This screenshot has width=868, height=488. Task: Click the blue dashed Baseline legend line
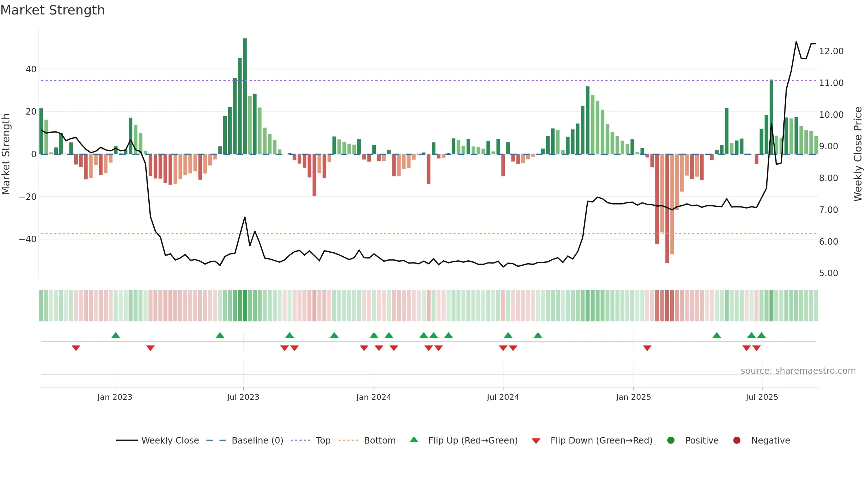point(216,440)
